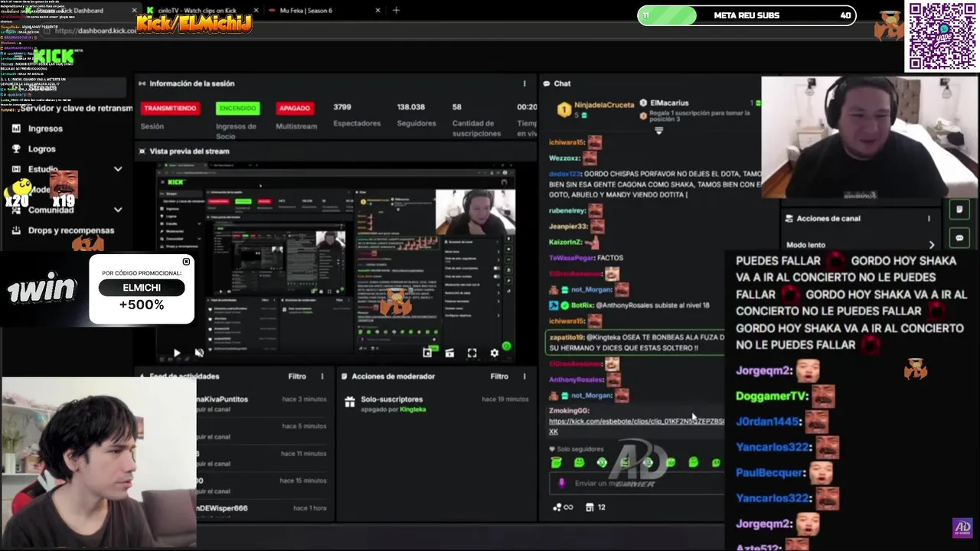980x551 pixels.
Task: Open the Logros trophy icon
Action: [x=16, y=149]
